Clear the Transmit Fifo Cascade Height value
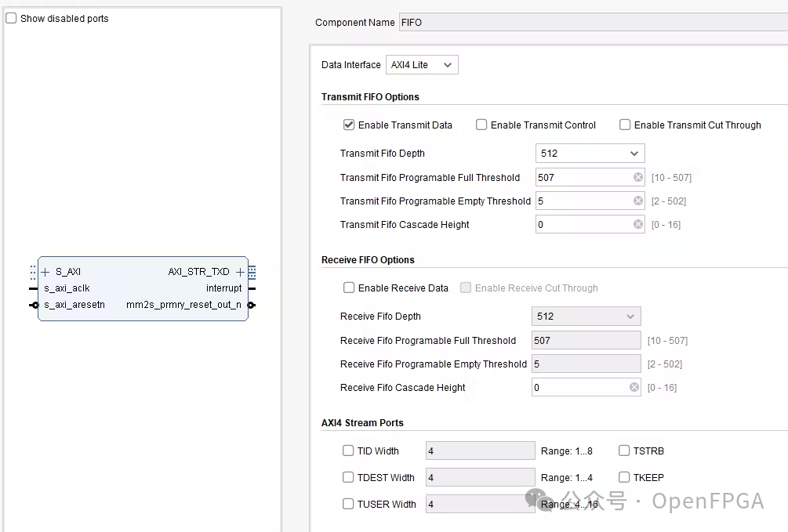The height and width of the screenshot is (532, 788). pos(638,225)
